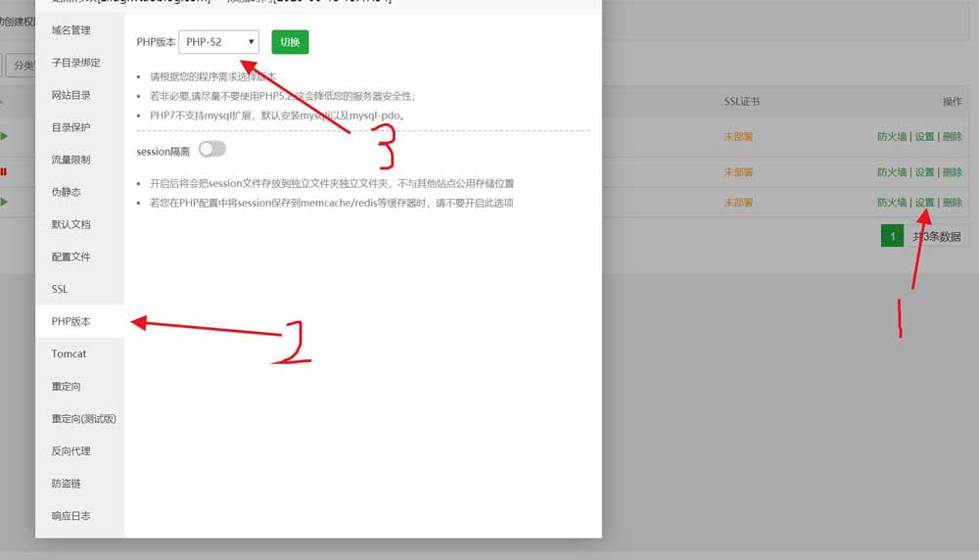The image size is (979, 560).
Task: Toggle the session隔离 switch
Action: 211,149
